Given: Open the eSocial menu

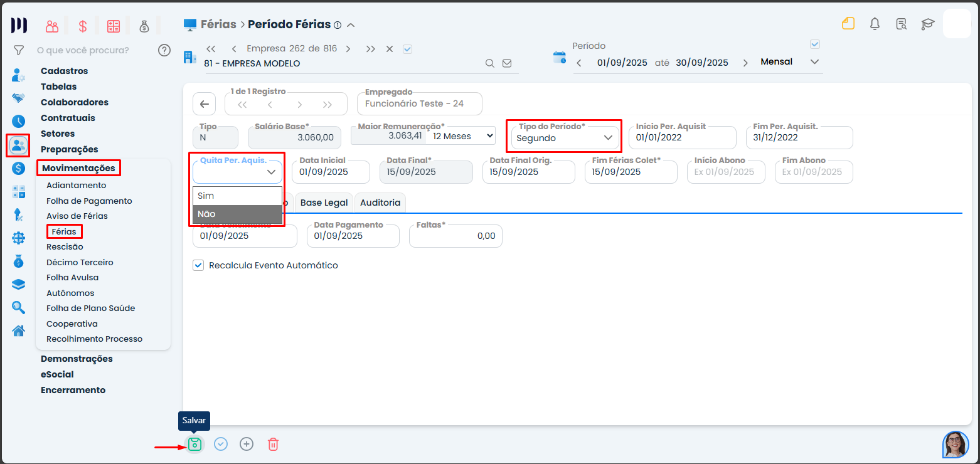Looking at the screenshot, I should click(57, 374).
